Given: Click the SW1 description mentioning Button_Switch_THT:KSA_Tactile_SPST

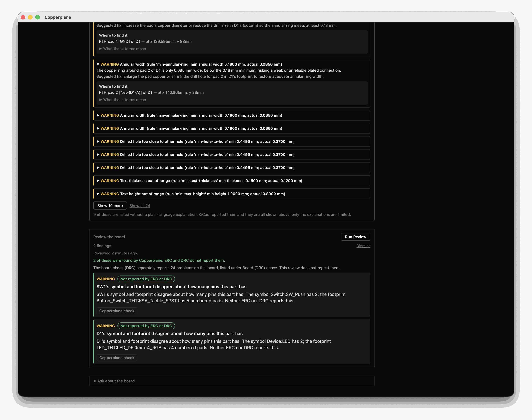Looking at the screenshot, I should tap(221, 298).
